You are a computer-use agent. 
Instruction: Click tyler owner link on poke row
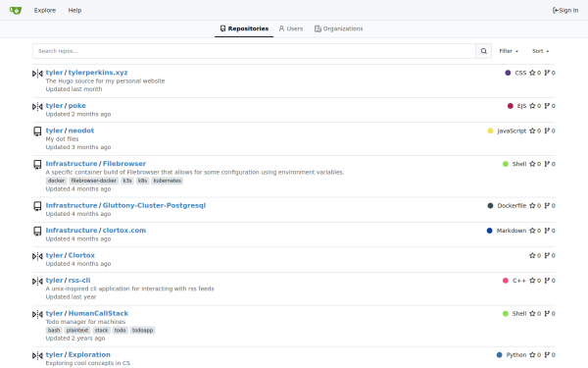pos(54,106)
